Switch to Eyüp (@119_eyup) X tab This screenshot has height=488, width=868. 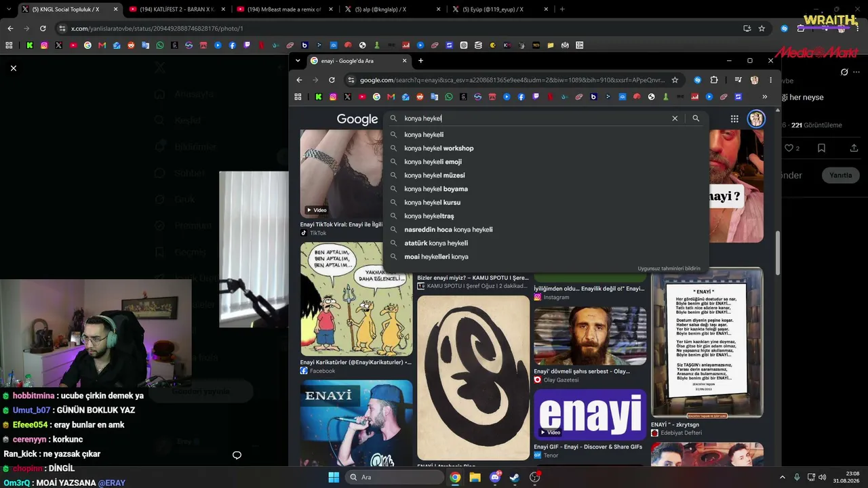[500, 9]
